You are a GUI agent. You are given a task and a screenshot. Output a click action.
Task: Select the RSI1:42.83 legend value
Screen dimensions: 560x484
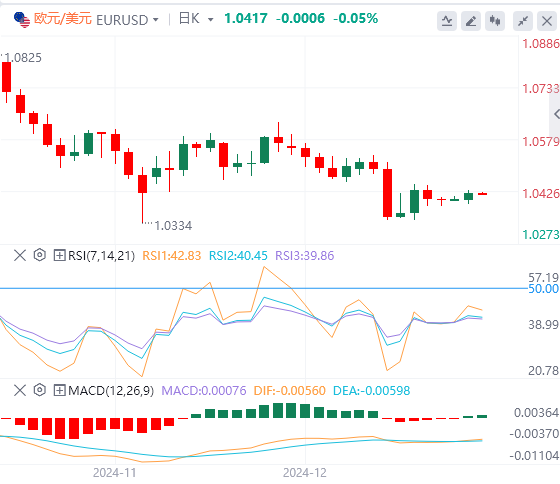click(x=172, y=256)
